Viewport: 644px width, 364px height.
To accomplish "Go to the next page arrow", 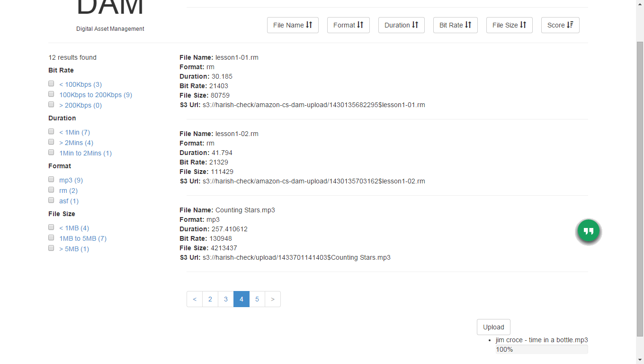I will click(x=273, y=299).
